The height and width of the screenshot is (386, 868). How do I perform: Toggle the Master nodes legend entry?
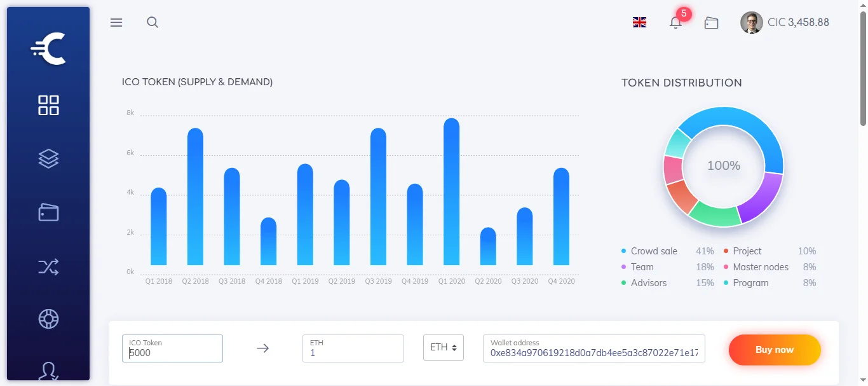point(760,267)
